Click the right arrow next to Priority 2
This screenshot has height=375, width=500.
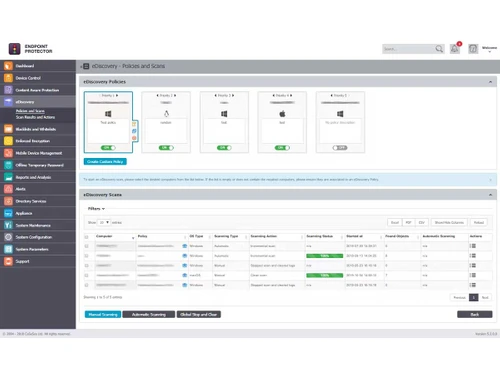click(175, 96)
